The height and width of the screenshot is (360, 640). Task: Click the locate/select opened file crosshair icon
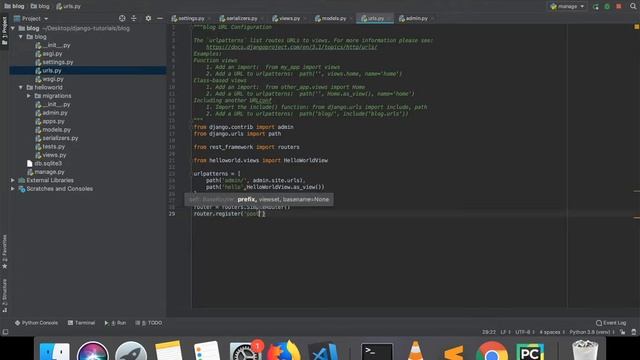coord(122,18)
